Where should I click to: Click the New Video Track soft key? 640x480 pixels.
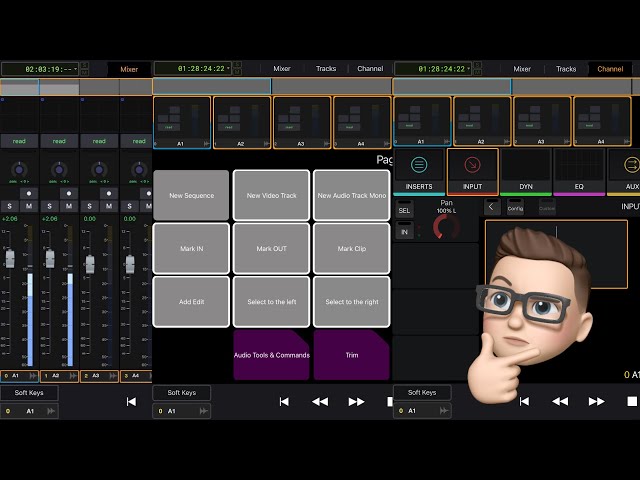pos(271,196)
